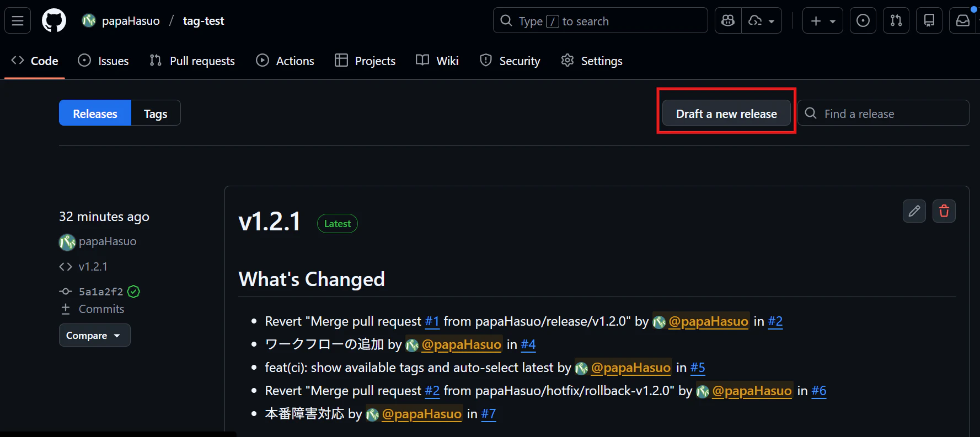Edit release v1.2.1 with pencil icon
Screen dimensions: 980x437
914,211
